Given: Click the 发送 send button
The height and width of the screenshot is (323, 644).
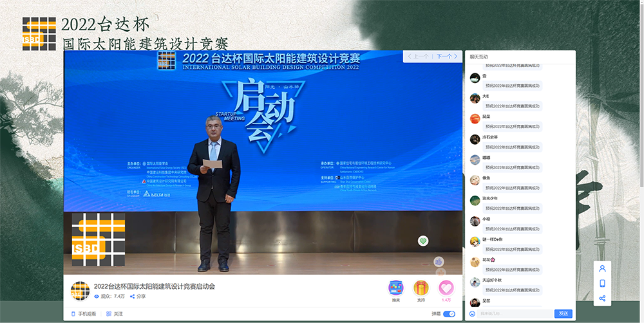Looking at the screenshot, I should pyautogui.click(x=563, y=313).
